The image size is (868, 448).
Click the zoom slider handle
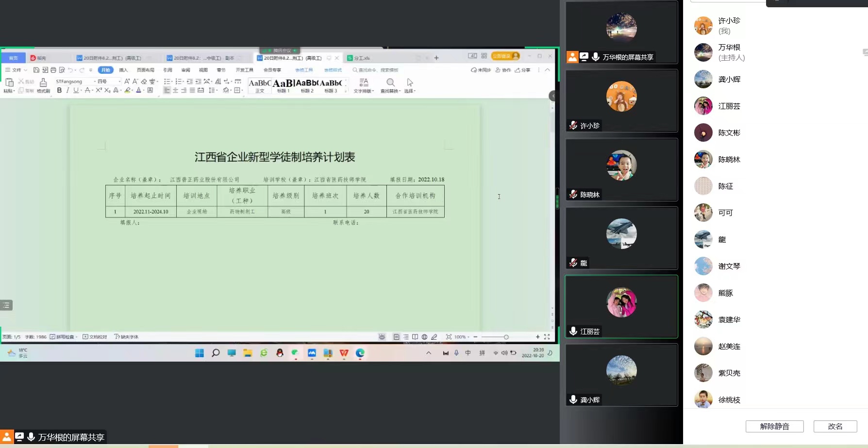tap(506, 337)
